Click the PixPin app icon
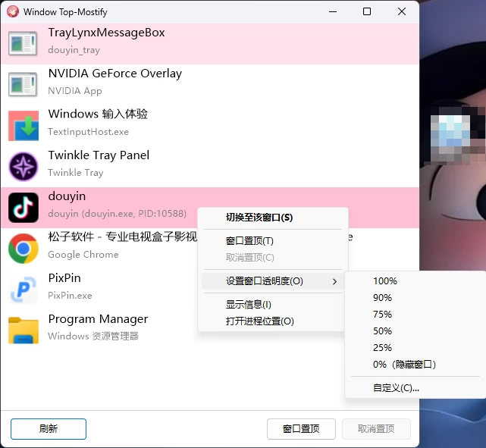Image resolution: width=486 pixels, height=448 pixels. 24,289
